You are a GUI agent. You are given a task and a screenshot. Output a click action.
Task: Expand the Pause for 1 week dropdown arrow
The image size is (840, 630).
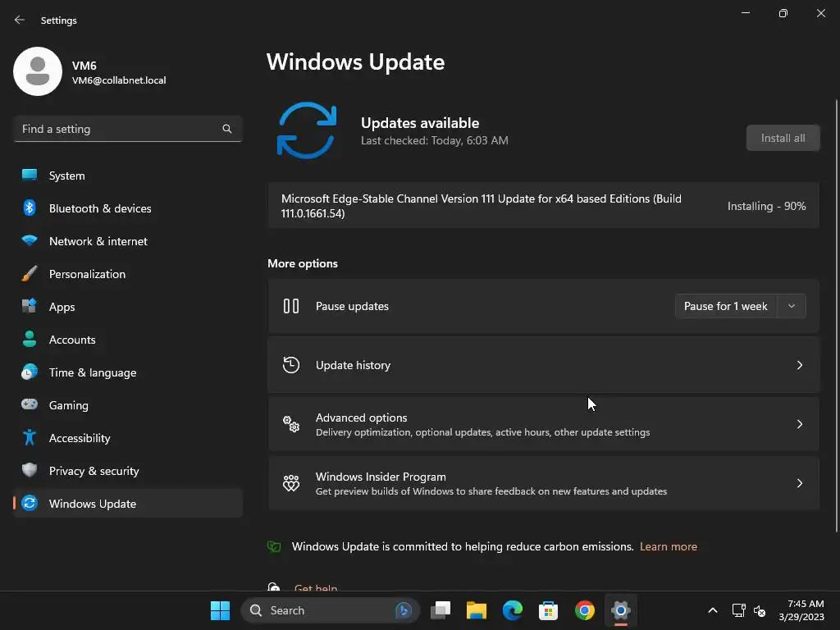(792, 306)
